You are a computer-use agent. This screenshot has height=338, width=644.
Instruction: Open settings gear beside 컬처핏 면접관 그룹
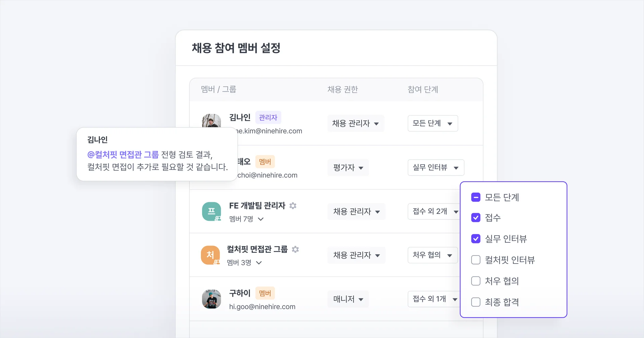[295, 249]
